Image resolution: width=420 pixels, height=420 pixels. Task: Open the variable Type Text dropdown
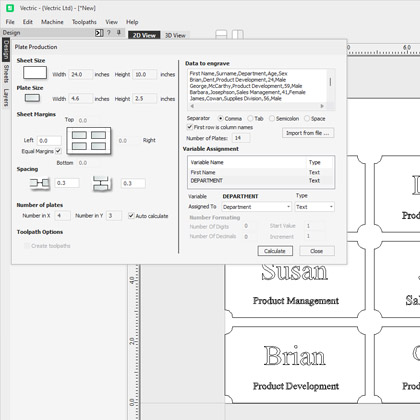click(x=314, y=207)
